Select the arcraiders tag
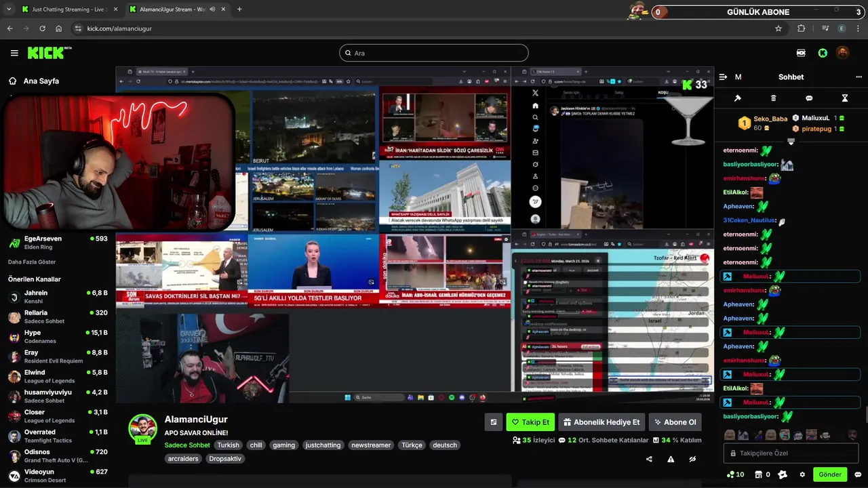Screen dimensions: 868x488 [x=183, y=459]
